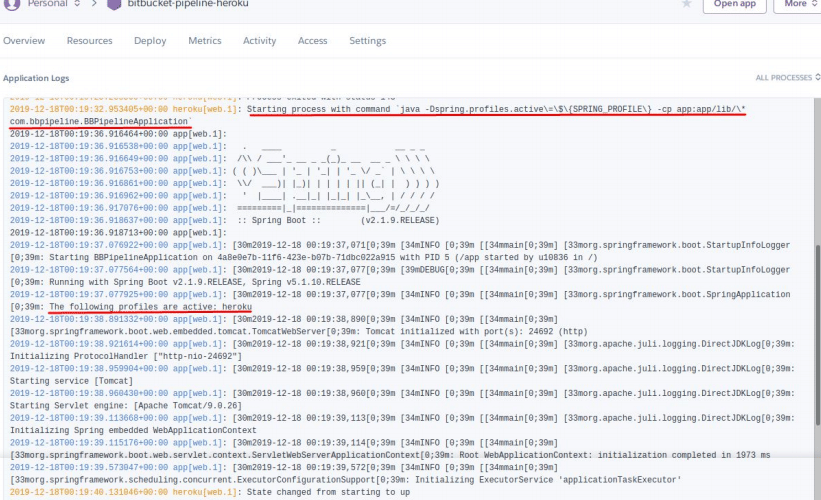Open the All Processes filter dropdown

point(787,77)
